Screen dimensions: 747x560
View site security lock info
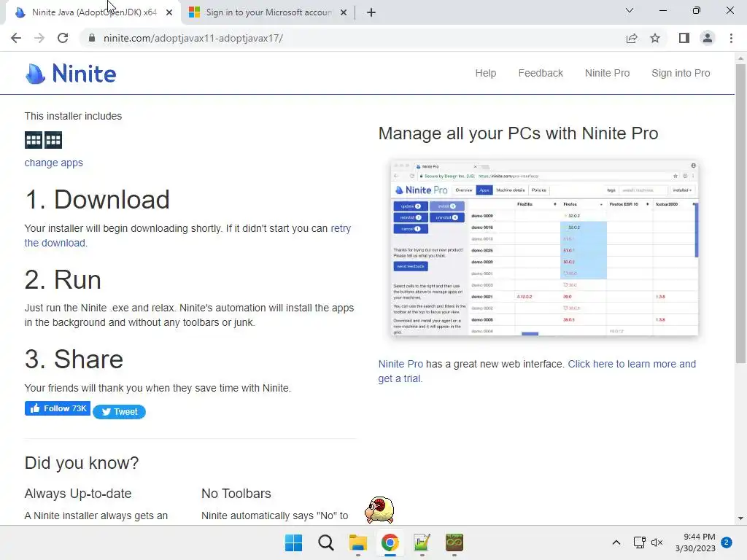(91, 38)
